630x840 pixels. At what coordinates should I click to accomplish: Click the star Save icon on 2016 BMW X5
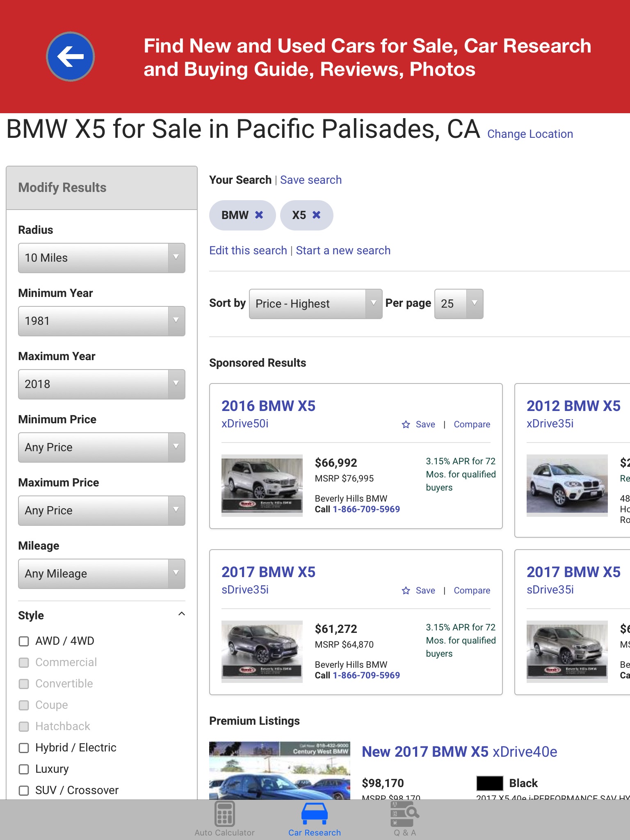406,425
